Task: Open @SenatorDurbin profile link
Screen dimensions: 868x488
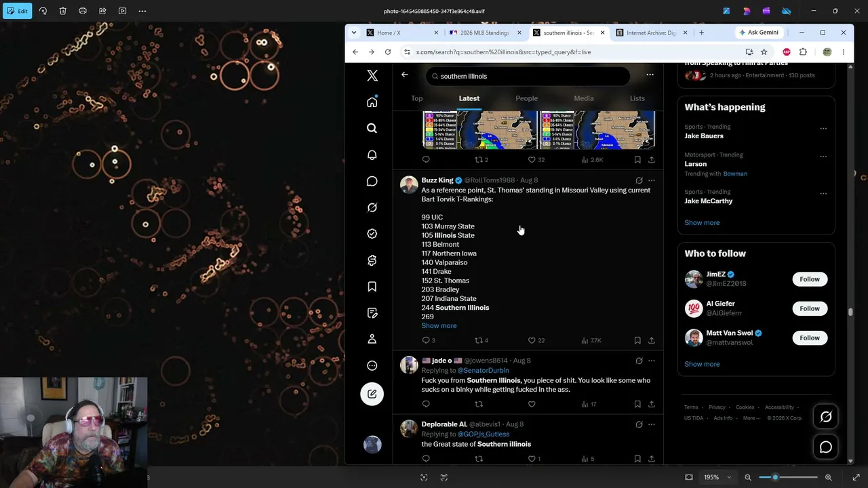Action: (483, 371)
